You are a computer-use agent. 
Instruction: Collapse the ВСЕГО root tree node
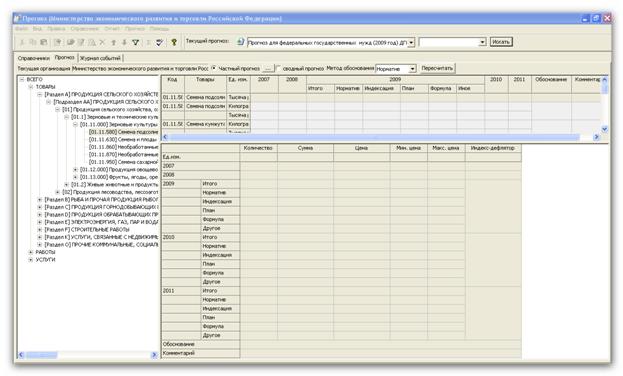[22, 79]
